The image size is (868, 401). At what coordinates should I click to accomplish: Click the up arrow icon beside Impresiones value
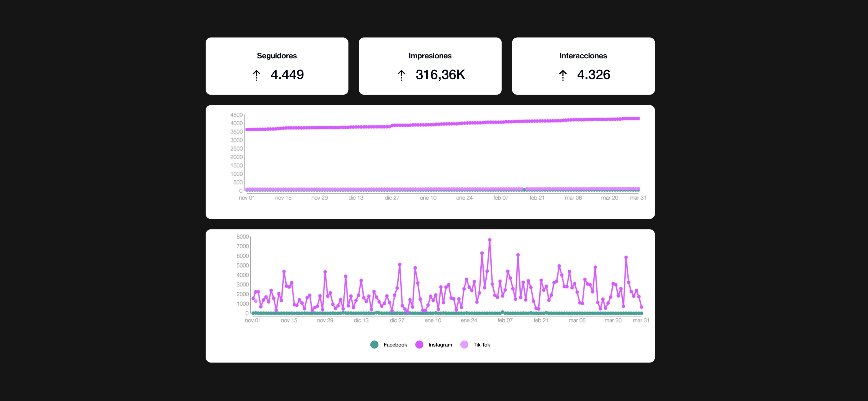tap(401, 75)
